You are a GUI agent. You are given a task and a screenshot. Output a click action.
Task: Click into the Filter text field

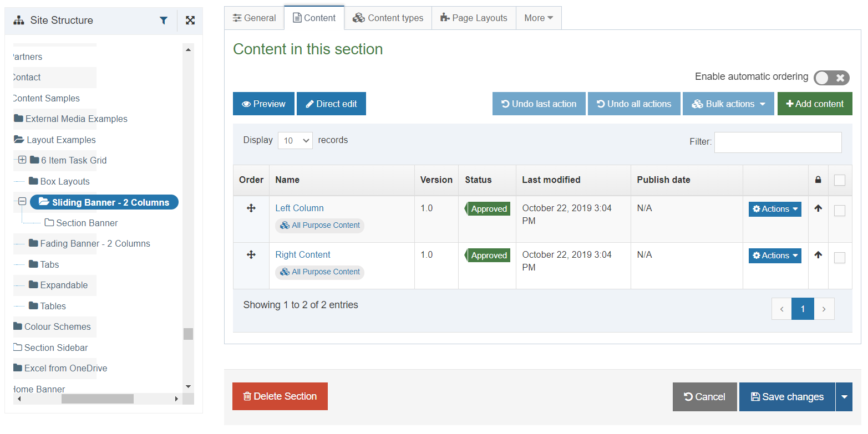(778, 142)
